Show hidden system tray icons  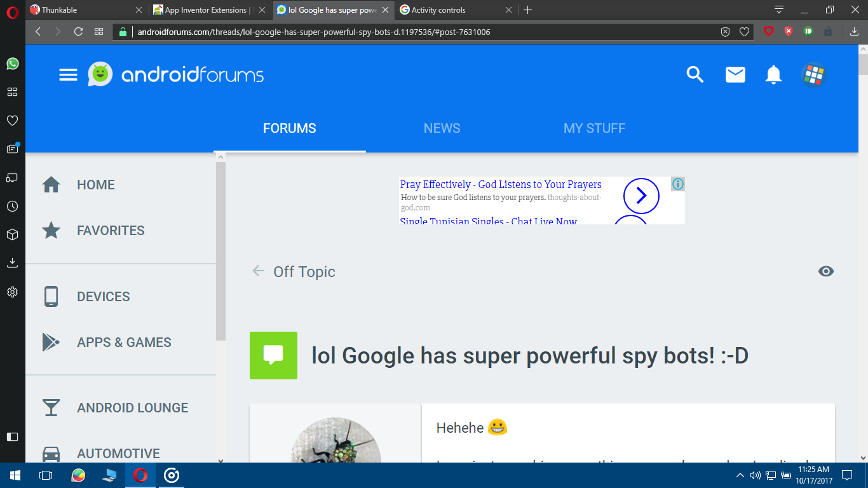pyautogui.click(x=740, y=475)
